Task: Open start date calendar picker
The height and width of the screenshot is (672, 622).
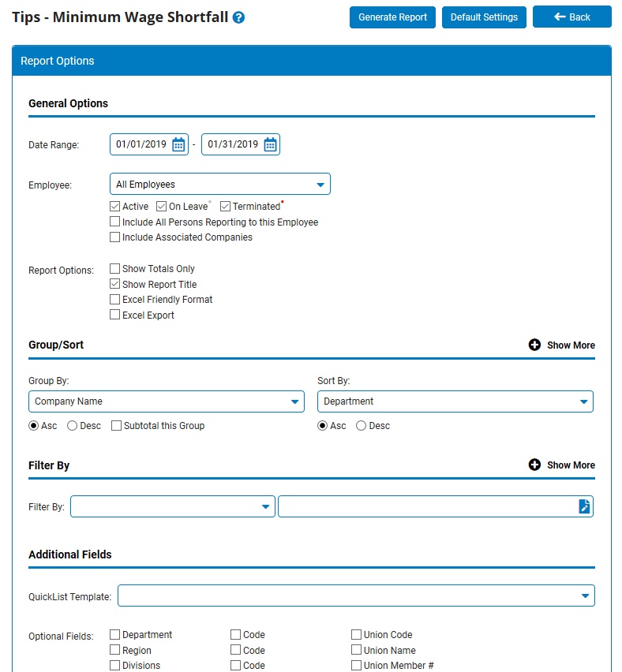Action: pos(178,144)
